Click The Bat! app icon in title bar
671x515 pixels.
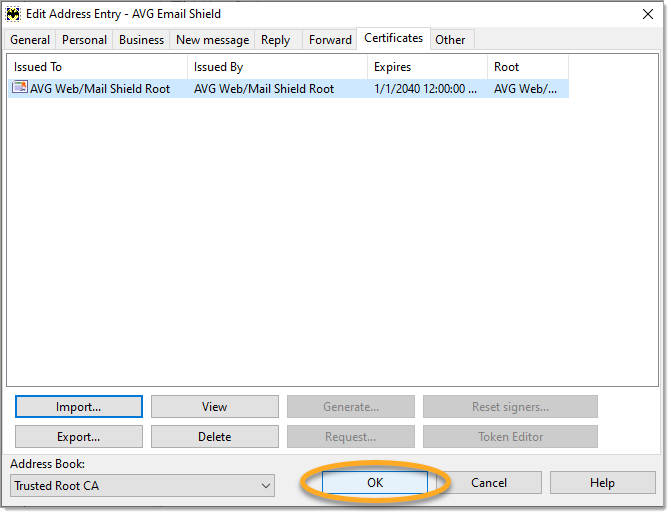tap(13, 14)
